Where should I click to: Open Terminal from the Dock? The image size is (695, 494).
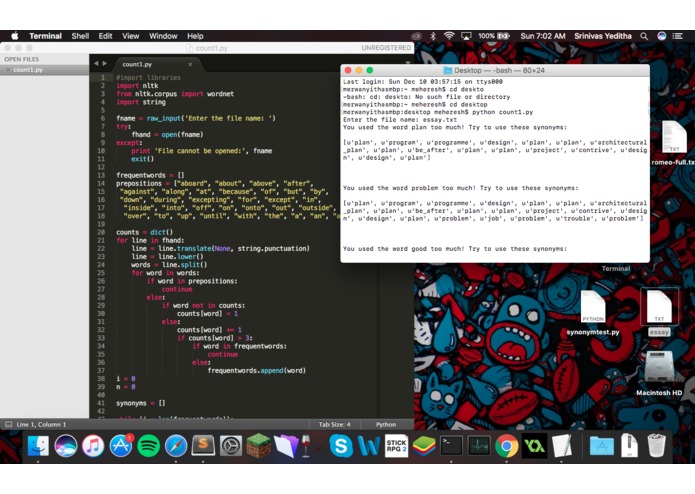tap(451, 446)
